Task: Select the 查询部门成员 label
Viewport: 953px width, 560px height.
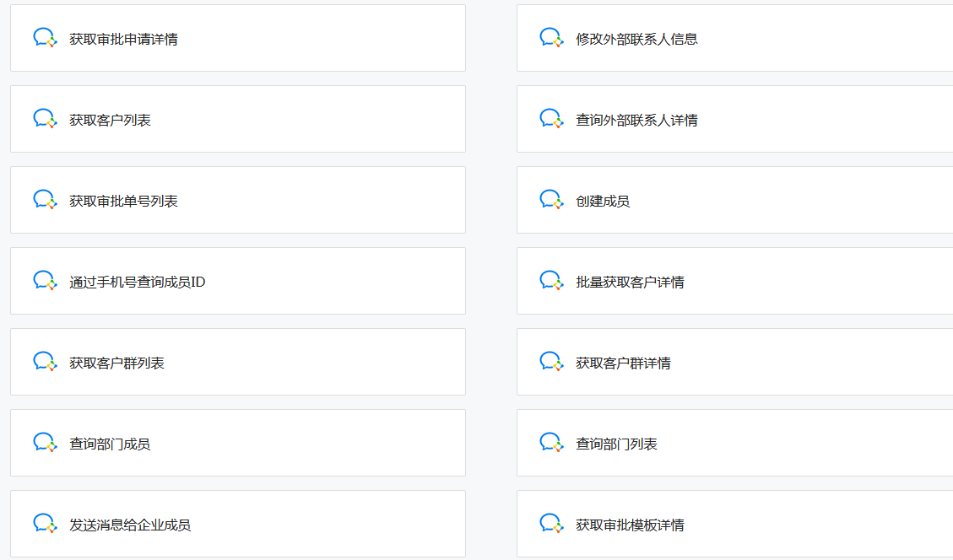Action: 110,444
